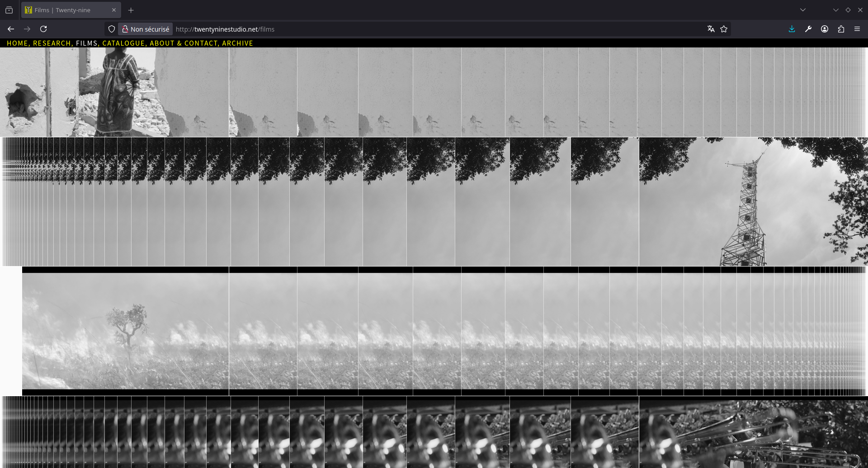868x468 pixels.
Task: Select the CATALOGUE menu item
Action: [123, 43]
